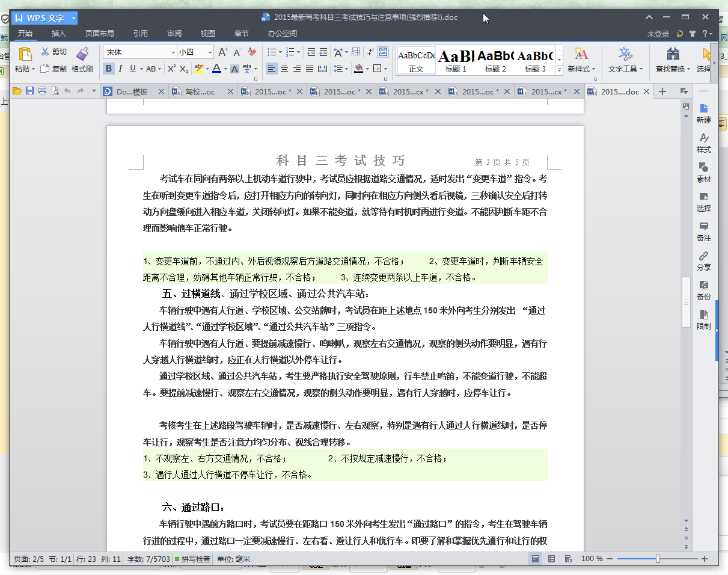Open 新建 (New) in the right sidebar
The width and height of the screenshot is (728, 575).
click(703, 113)
